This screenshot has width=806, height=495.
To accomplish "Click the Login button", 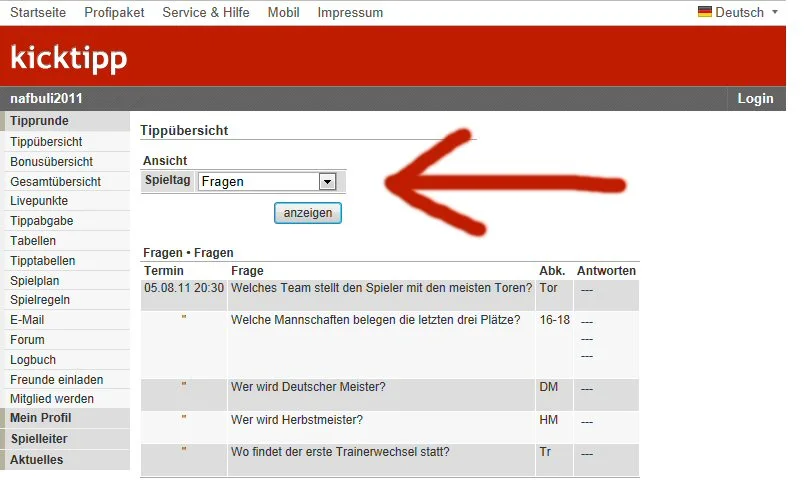I will [755, 98].
